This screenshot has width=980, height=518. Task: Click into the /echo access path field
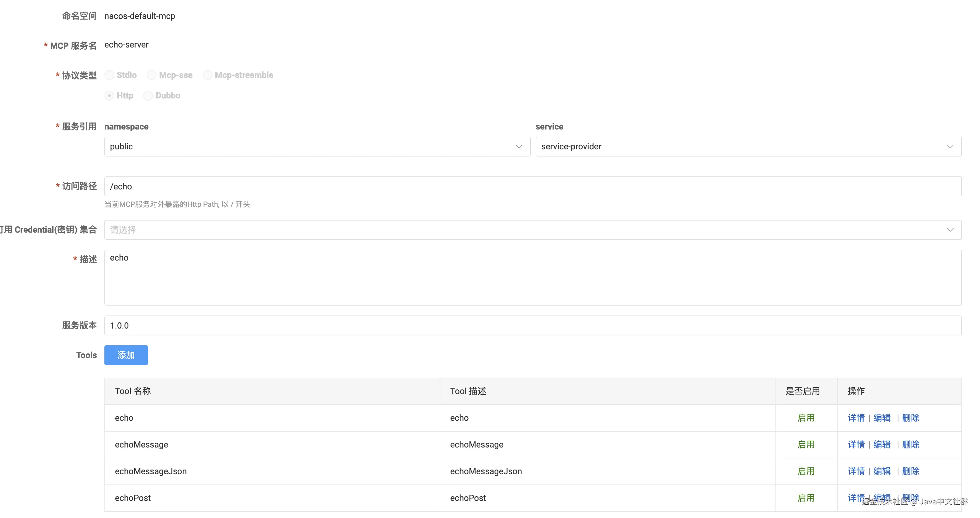point(533,186)
